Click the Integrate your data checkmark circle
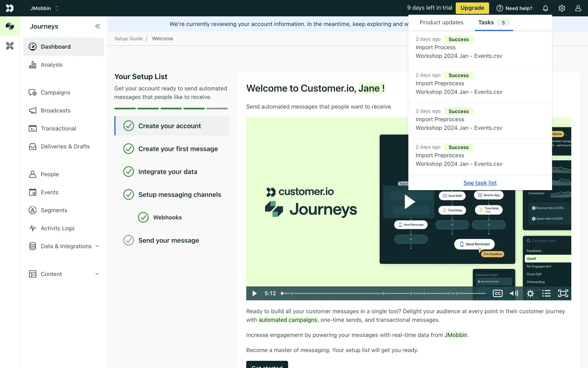The image size is (588, 368). 129,172
